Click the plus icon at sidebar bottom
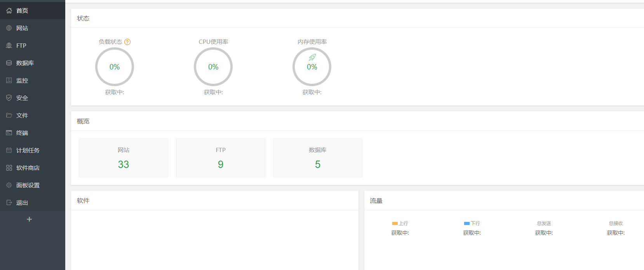 click(29, 219)
